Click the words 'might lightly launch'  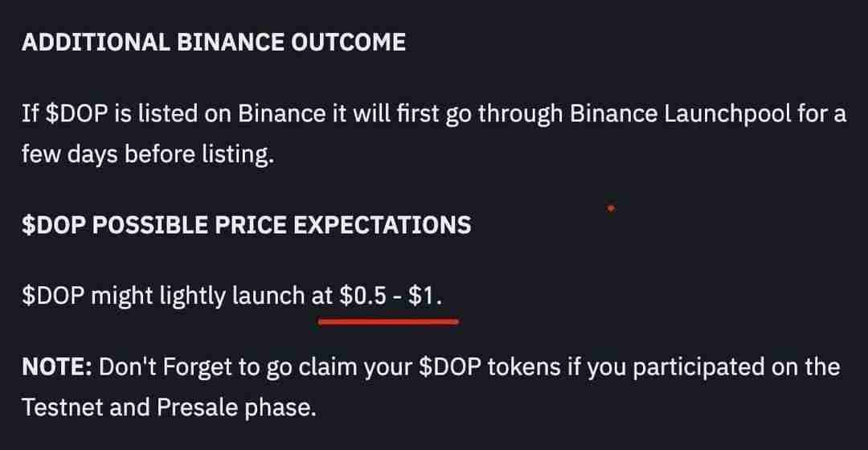(x=198, y=297)
